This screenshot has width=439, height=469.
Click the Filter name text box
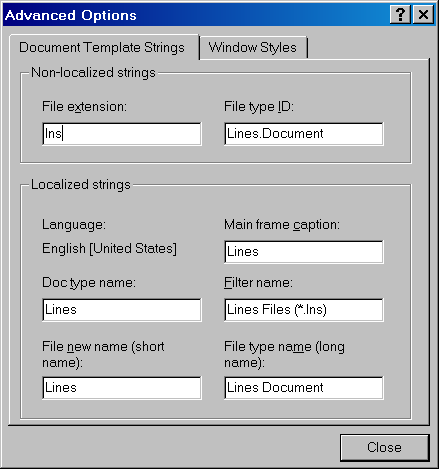pos(304,310)
